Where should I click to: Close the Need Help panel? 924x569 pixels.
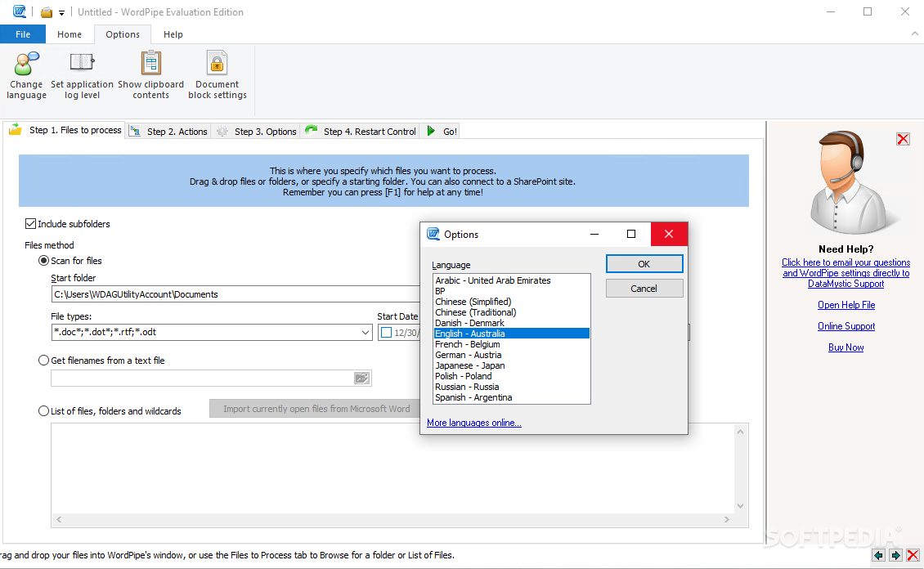pos(903,139)
